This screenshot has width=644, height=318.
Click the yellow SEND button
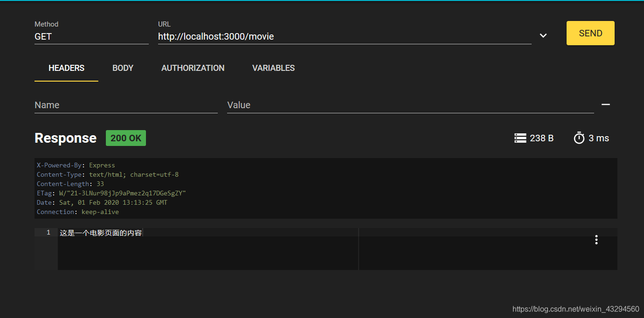point(590,33)
